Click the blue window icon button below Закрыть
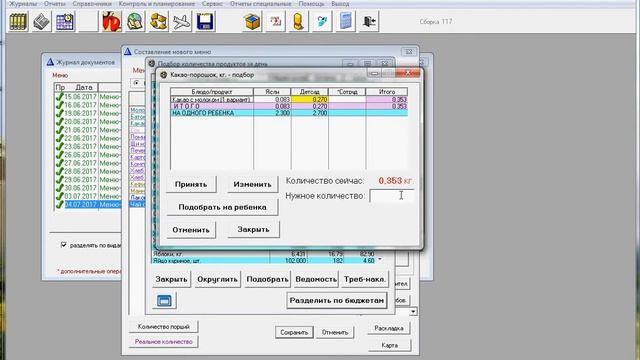This screenshot has width=640, height=360. [x=164, y=301]
